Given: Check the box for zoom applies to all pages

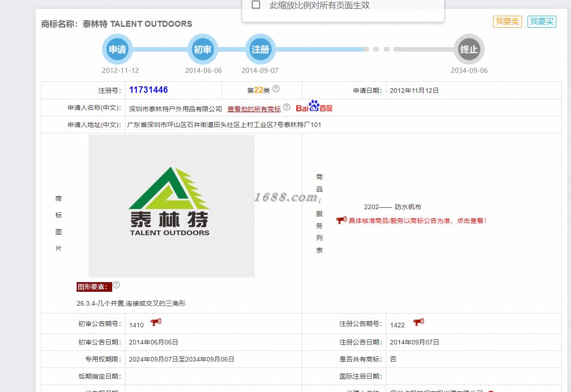Looking at the screenshot, I should pyautogui.click(x=256, y=5).
